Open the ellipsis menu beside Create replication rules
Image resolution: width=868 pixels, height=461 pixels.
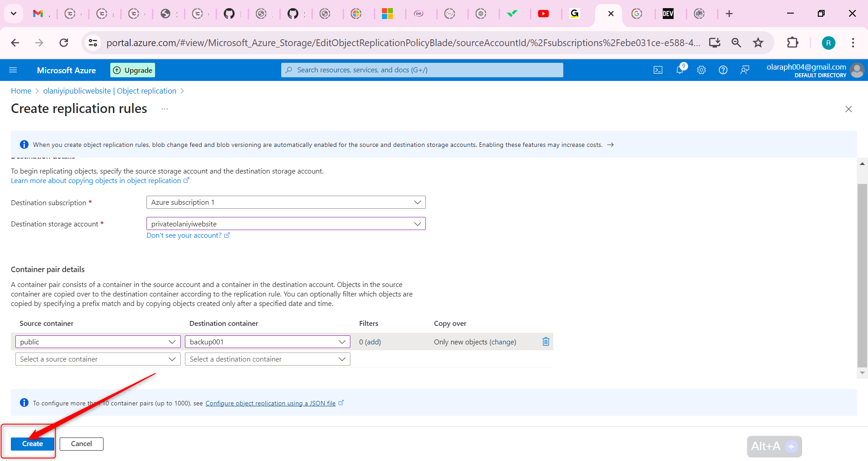(165, 109)
